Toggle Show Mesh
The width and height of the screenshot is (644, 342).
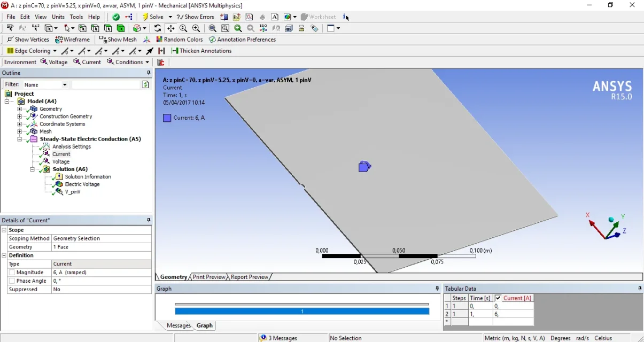(x=118, y=40)
